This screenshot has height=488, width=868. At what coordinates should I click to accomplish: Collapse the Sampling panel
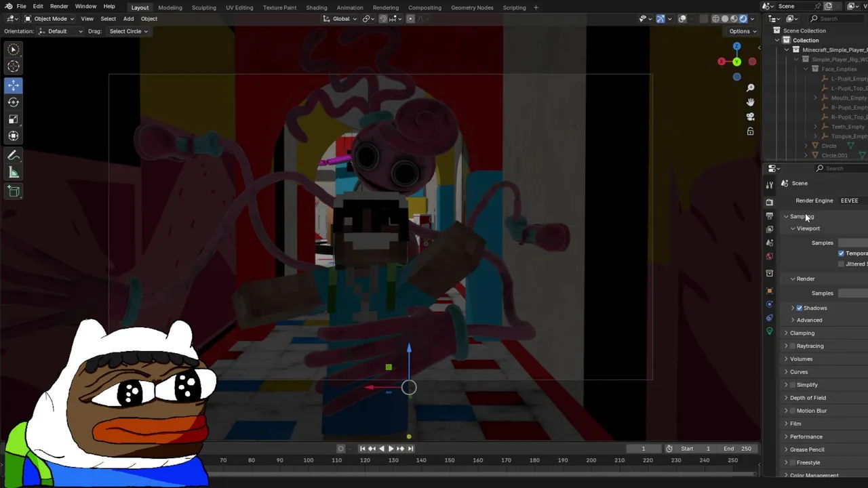coord(802,217)
